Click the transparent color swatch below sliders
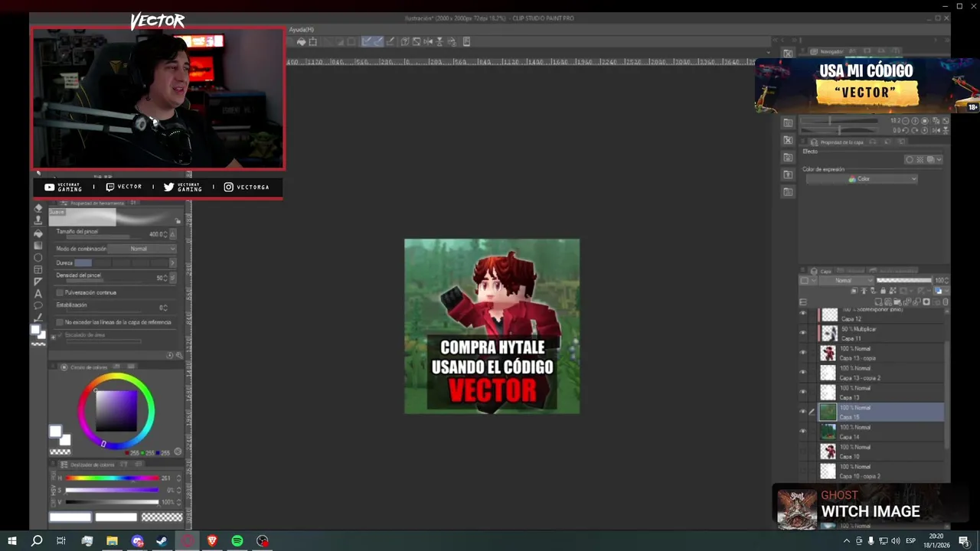Viewport: 980px width, 551px height. pos(162,517)
